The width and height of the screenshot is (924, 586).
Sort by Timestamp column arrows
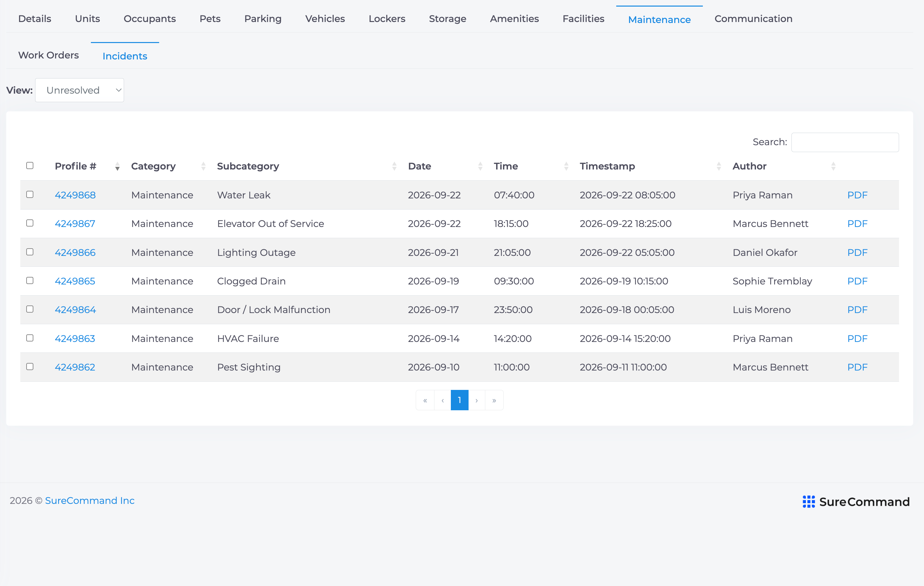pyautogui.click(x=719, y=166)
